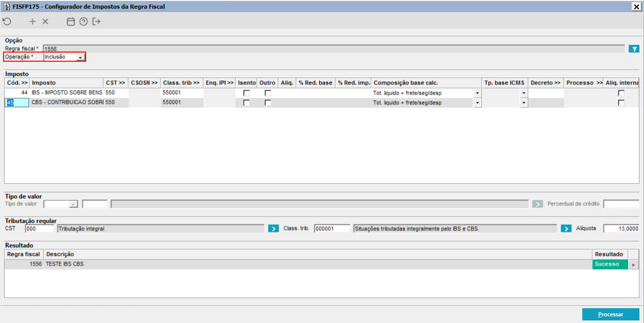
Task: Click the Processar button
Action: pyautogui.click(x=611, y=314)
